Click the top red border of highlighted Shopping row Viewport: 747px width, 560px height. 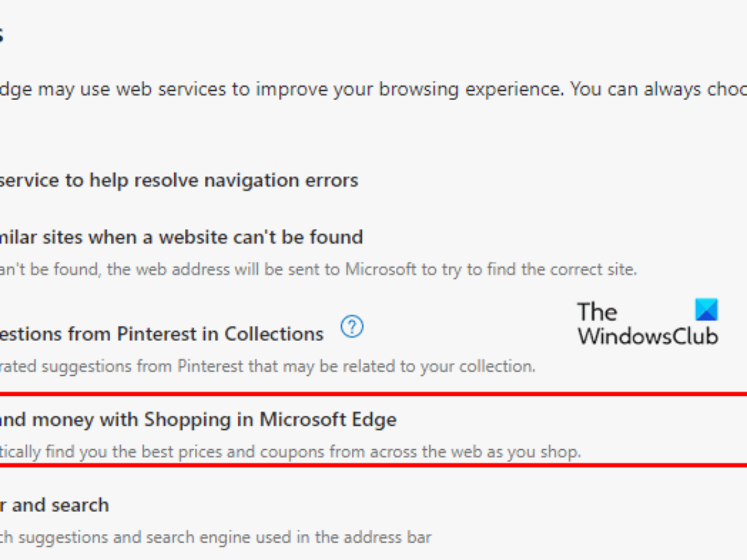coord(374,394)
